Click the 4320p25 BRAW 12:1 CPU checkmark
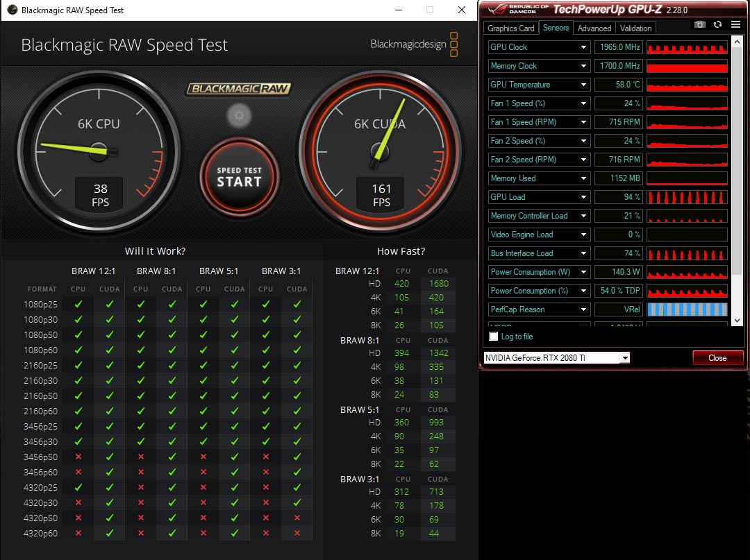The image size is (750, 560). point(78,487)
